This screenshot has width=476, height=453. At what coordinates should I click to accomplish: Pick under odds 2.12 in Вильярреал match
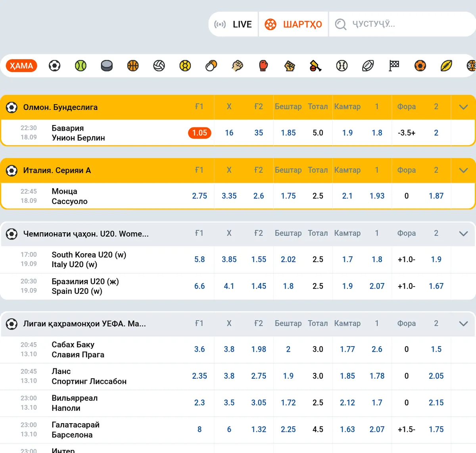click(x=347, y=403)
